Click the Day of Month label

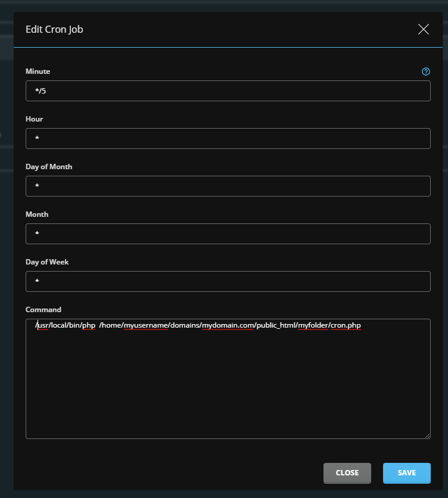click(x=49, y=167)
